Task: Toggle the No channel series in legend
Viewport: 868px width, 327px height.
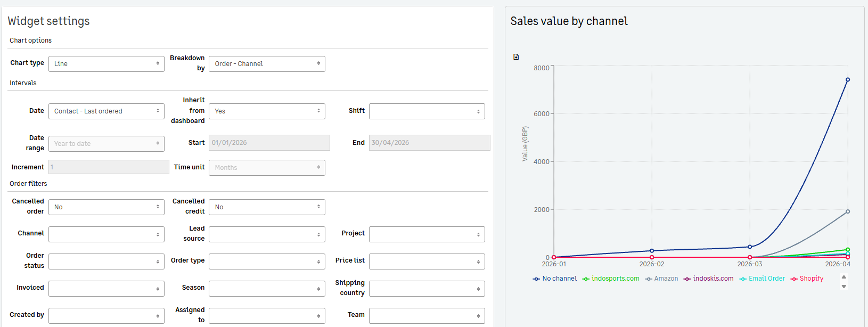Action: (555, 279)
